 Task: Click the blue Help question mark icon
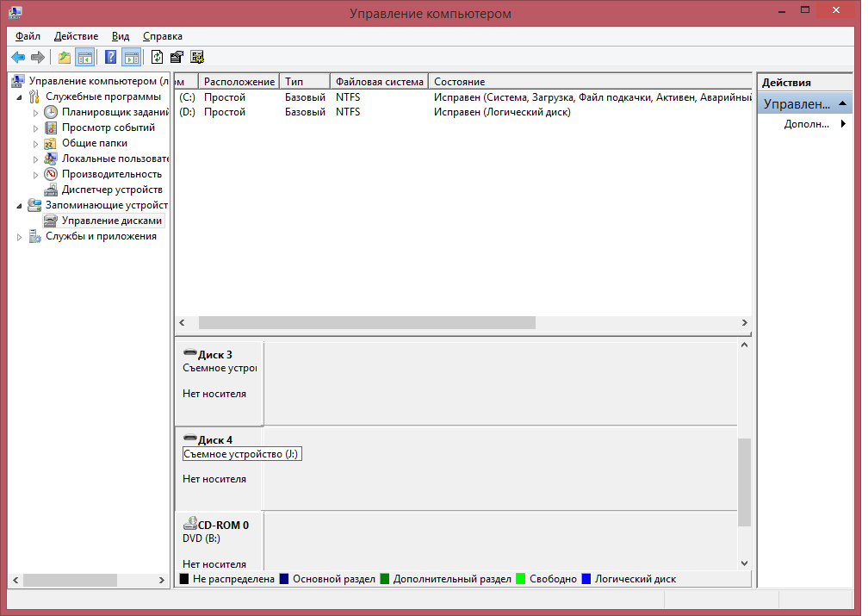pos(110,58)
